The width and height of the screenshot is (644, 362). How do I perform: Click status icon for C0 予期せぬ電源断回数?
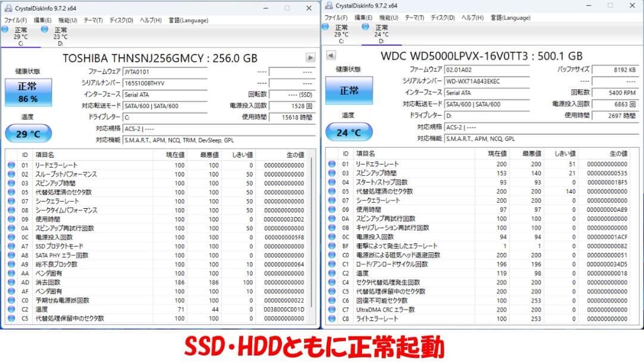[x=11, y=301]
